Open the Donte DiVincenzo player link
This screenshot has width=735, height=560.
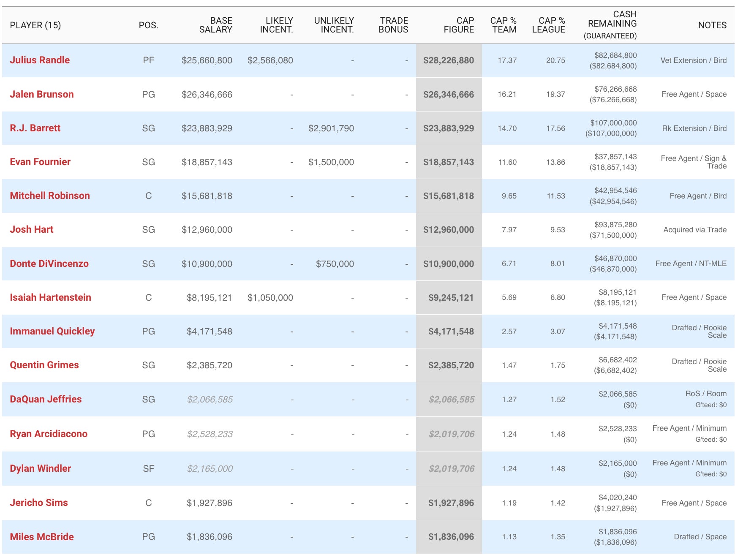click(49, 264)
